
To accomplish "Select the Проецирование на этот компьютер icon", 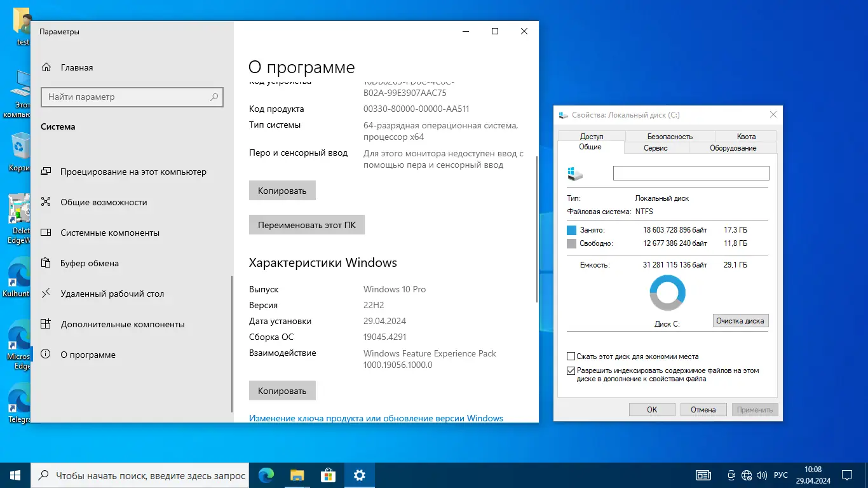I will (x=46, y=172).
